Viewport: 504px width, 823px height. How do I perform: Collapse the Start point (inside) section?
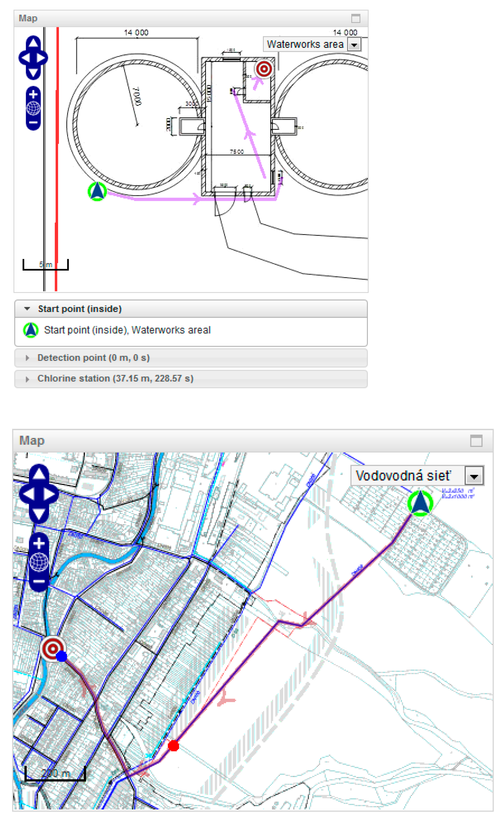click(27, 309)
